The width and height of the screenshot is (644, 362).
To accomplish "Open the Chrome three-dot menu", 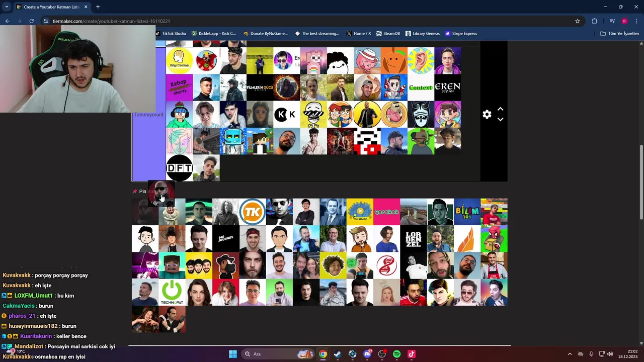I will pos(637,21).
